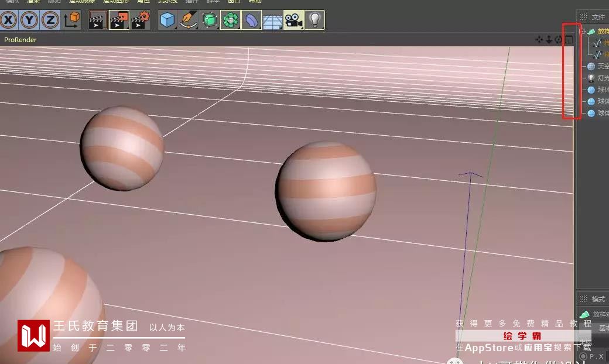Open the 文件 menu in Object Manager
This screenshot has width=609, height=364.
click(x=598, y=17)
